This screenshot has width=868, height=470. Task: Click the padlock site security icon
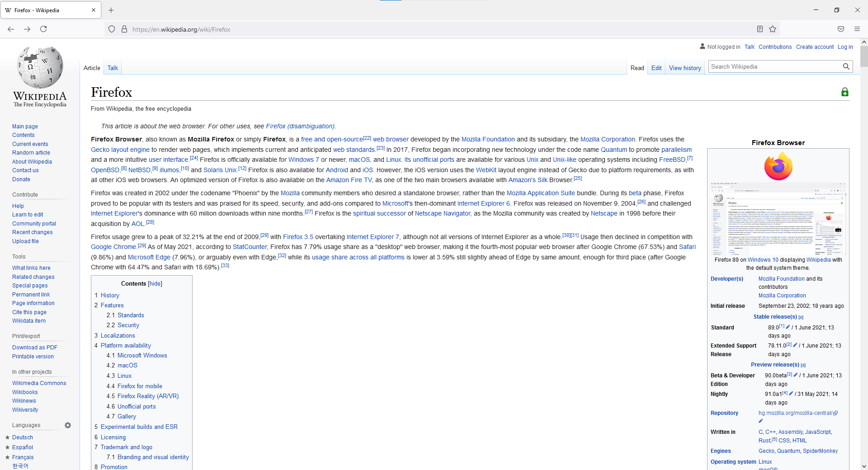(x=124, y=29)
